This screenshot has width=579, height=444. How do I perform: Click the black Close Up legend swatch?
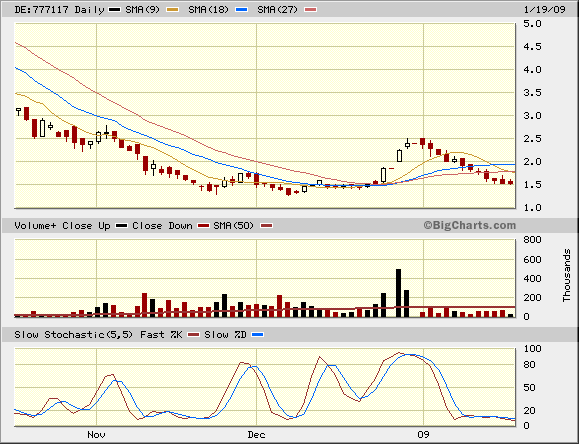[121, 225]
